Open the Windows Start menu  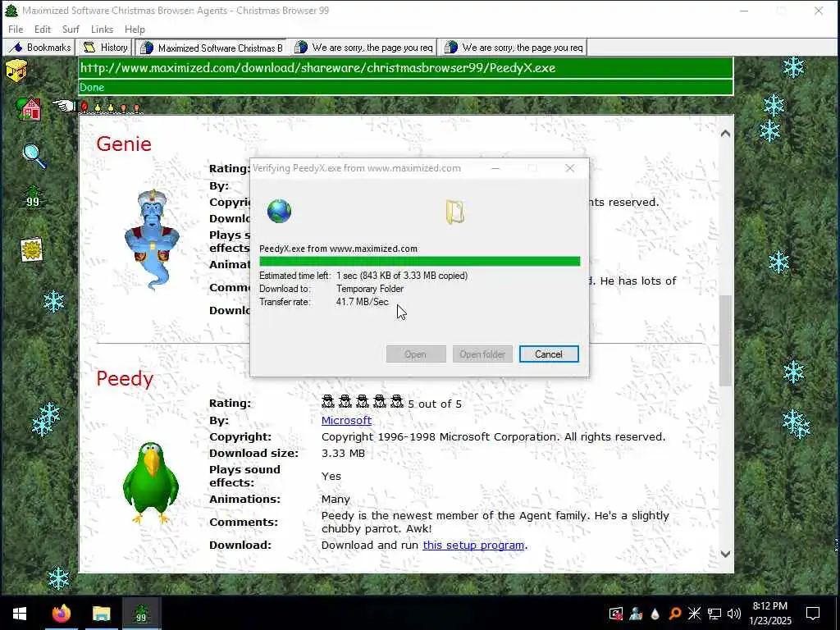click(20, 614)
